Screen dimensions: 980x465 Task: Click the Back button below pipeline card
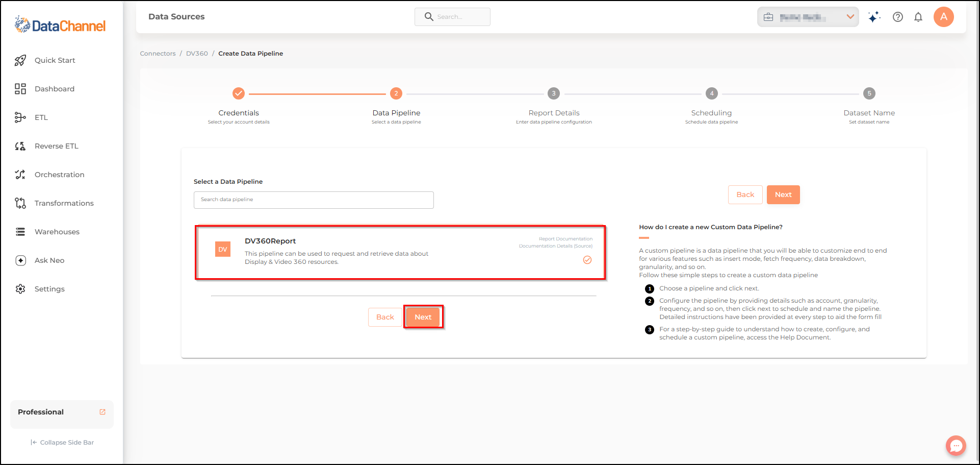coord(385,317)
